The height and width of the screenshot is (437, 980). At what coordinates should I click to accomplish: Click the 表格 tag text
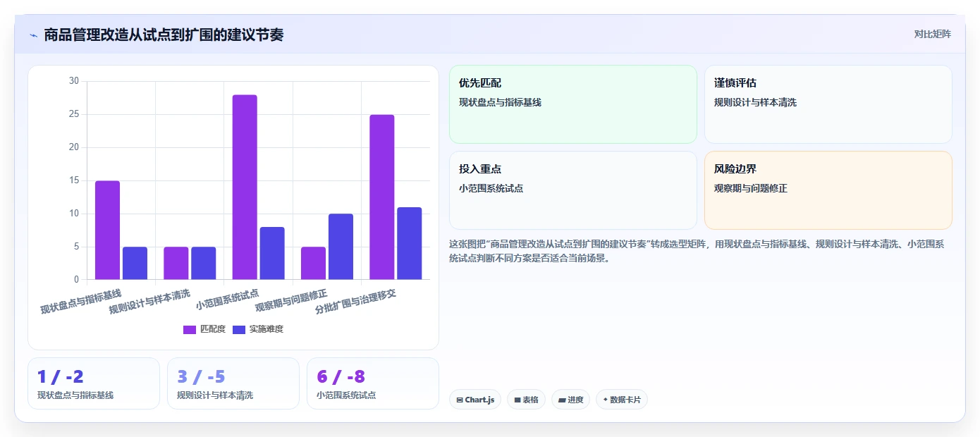click(x=530, y=400)
